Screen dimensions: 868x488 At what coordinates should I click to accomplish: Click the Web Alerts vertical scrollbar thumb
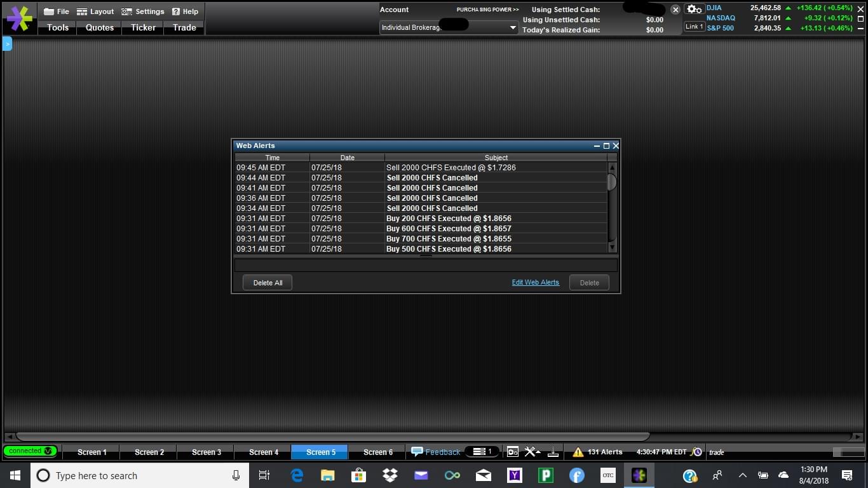pos(612,182)
